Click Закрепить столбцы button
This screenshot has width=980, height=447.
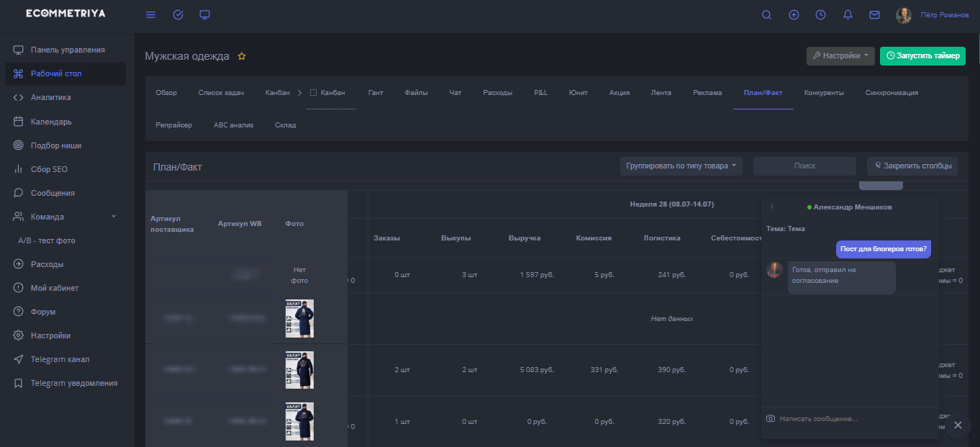pyautogui.click(x=912, y=166)
